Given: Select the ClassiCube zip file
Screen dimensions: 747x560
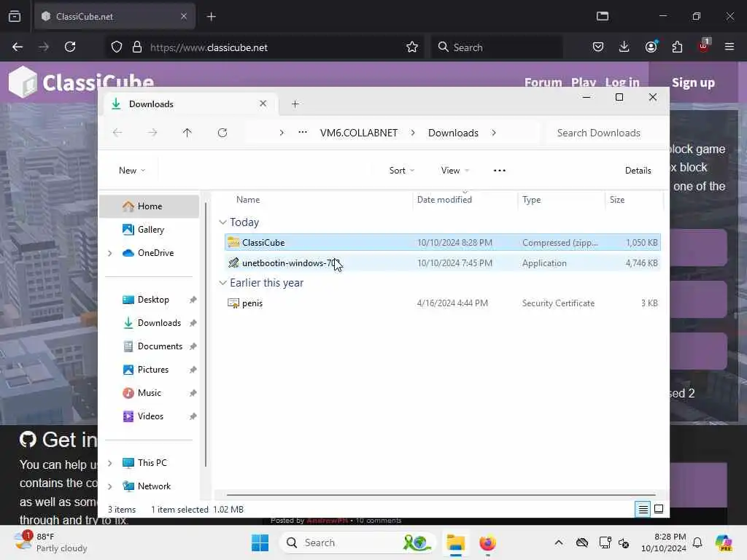Looking at the screenshot, I should click(443, 242).
